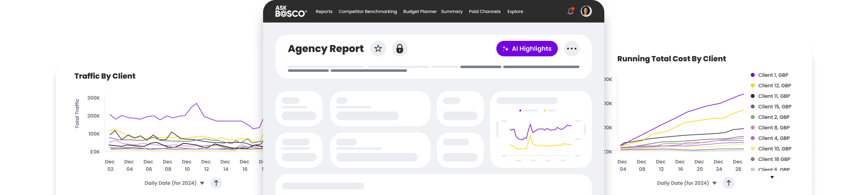The height and width of the screenshot is (195, 868).
Task: Expand Daily Date dropdown under traffic chart
Action: [202, 183]
